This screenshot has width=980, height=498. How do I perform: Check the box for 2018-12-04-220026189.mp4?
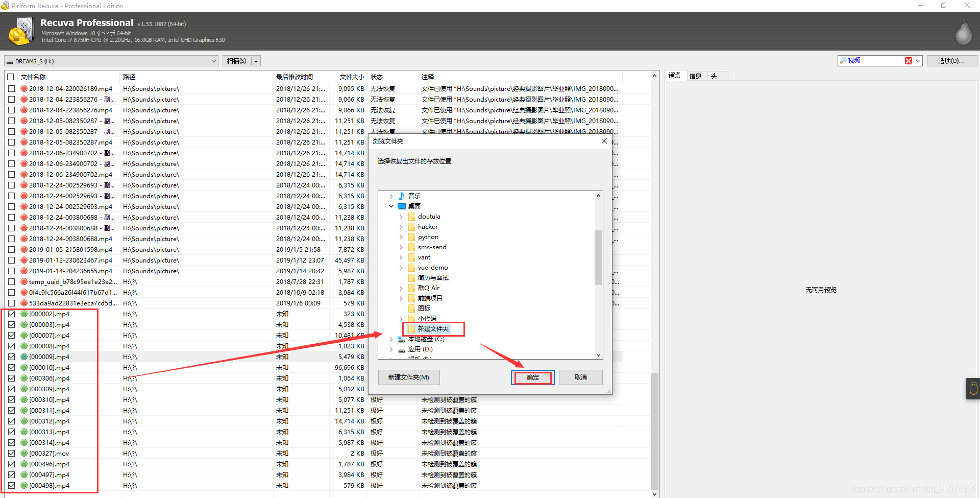click(11, 89)
